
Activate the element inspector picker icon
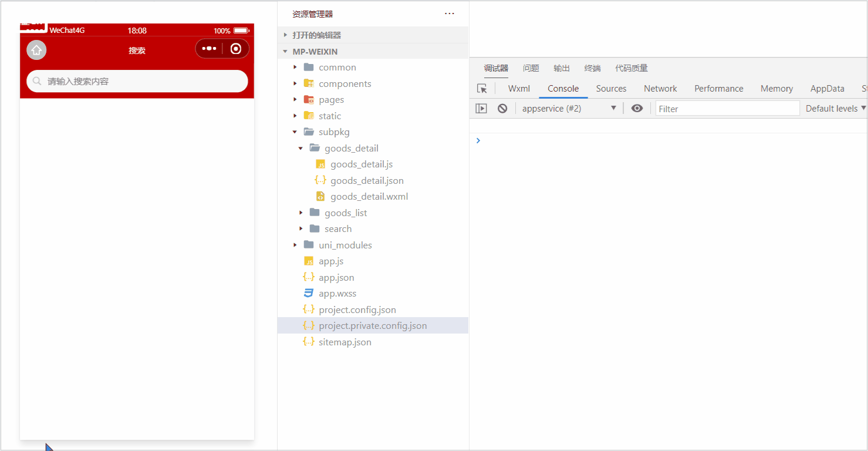pyautogui.click(x=482, y=89)
